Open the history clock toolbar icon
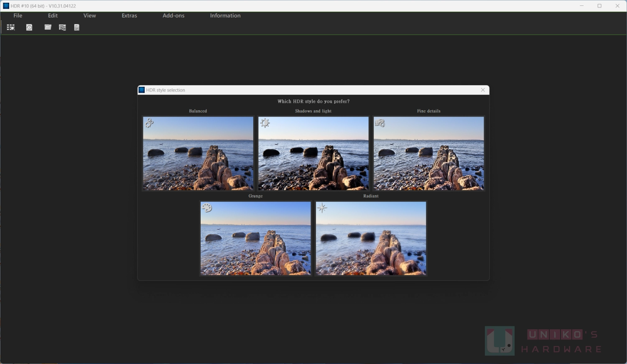Screen dimensions: 627x364 [29, 28]
